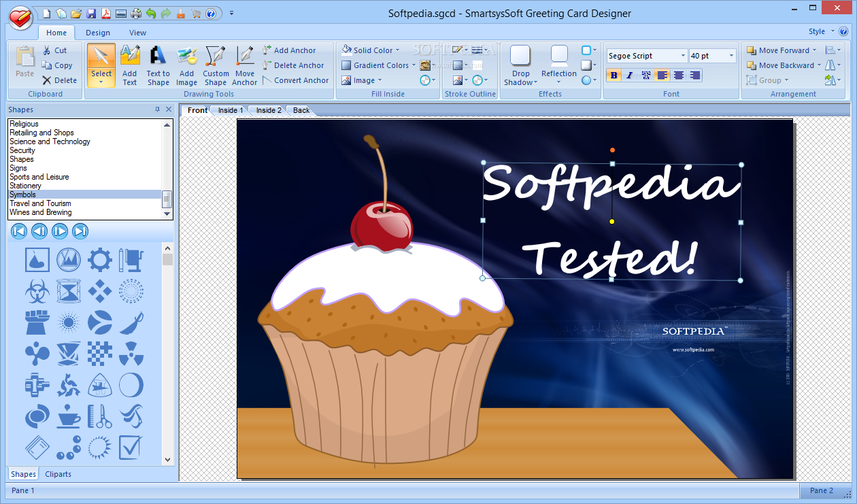Click the shopping cart purchase icon
The width and height of the screenshot is (857, 504).
coord(196,13)
